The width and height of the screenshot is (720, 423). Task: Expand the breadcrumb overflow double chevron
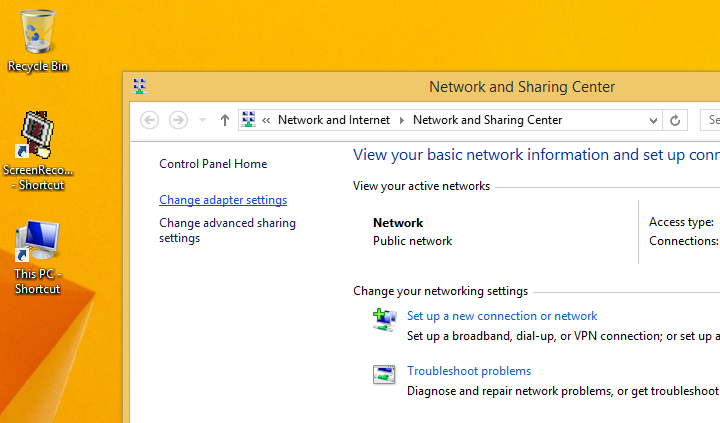point(266,120)
